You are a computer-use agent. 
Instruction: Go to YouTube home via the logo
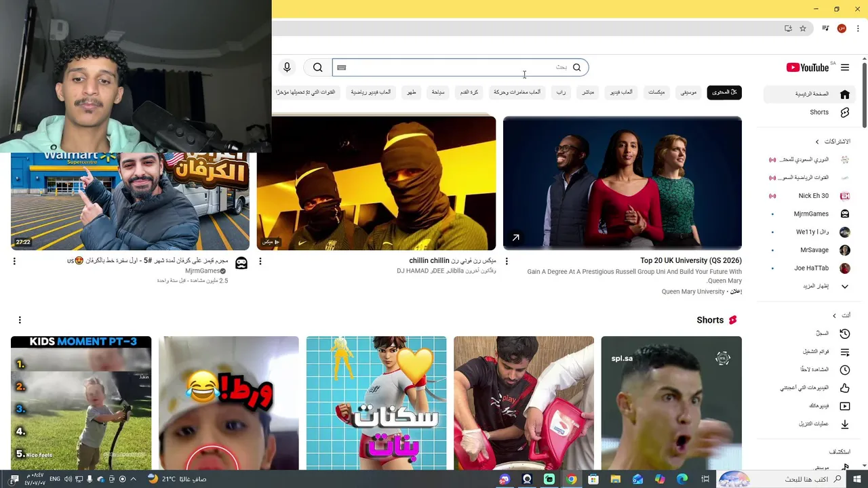tap(807, 68)
